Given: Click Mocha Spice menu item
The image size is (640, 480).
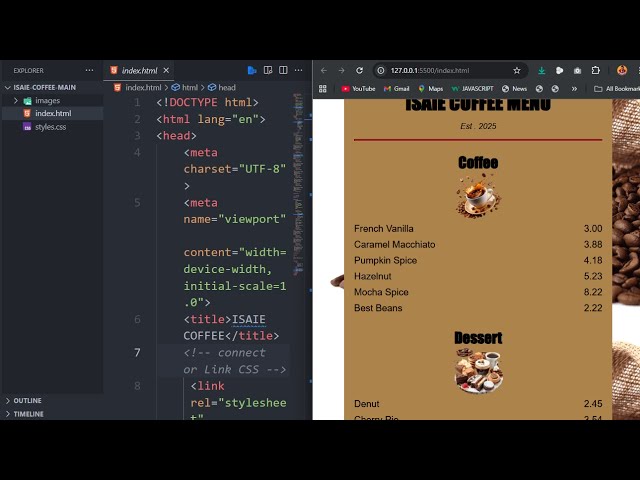Looking at the screenshot, I should click(x=381, y=292).
